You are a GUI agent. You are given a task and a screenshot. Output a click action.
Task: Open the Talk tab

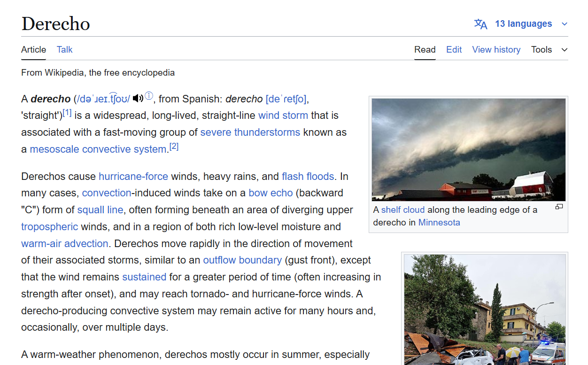(65, 49)
